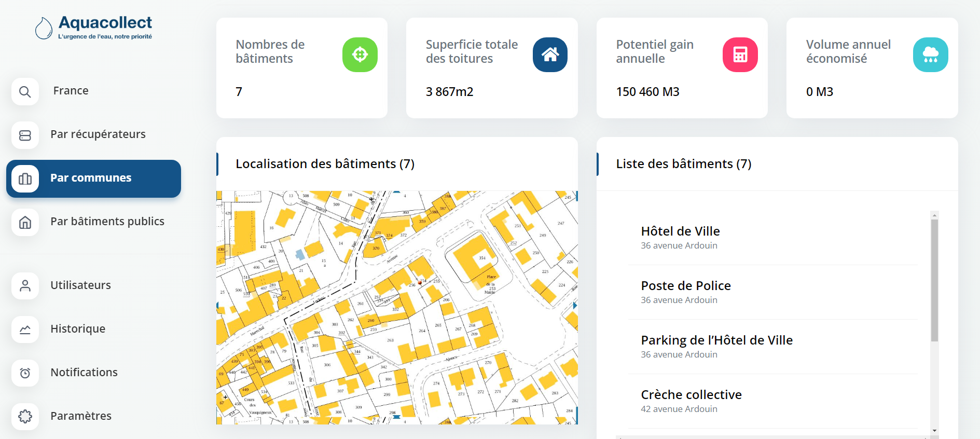
Task: Open Paramètres gear icon
Action: point(25,416)
